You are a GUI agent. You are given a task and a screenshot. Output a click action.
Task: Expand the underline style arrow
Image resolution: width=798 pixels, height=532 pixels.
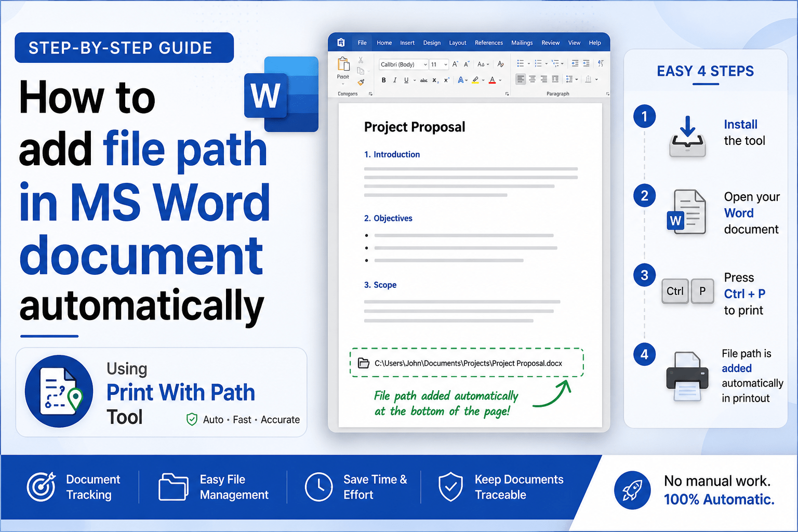415,81
